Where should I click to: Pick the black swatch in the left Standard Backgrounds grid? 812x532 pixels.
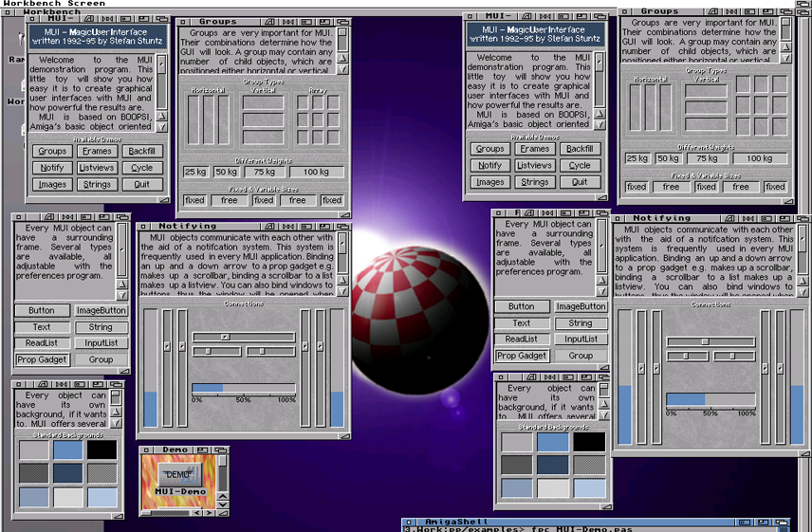pyautogui.click(x=102, y=449)
